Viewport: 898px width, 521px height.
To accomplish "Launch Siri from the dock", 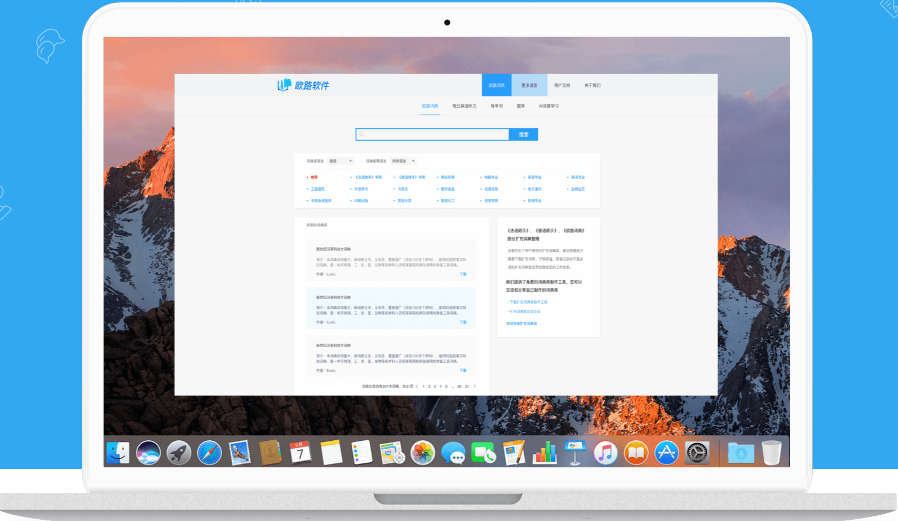I will pyautogui.click(x=148, y=452).
